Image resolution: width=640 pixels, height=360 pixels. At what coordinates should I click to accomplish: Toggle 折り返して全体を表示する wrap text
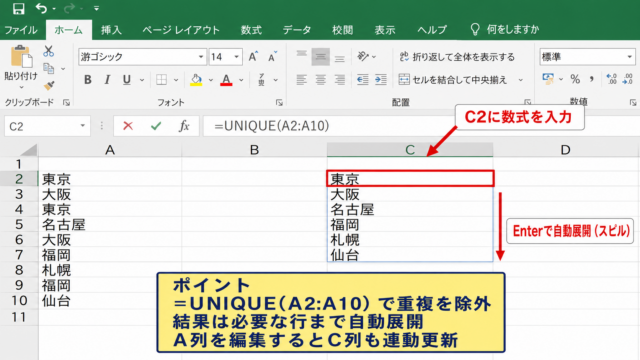tap(457, 57)
